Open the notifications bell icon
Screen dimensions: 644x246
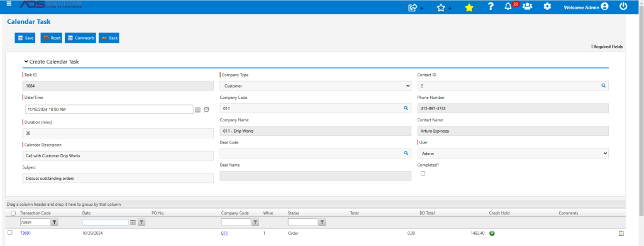point(508,6)
